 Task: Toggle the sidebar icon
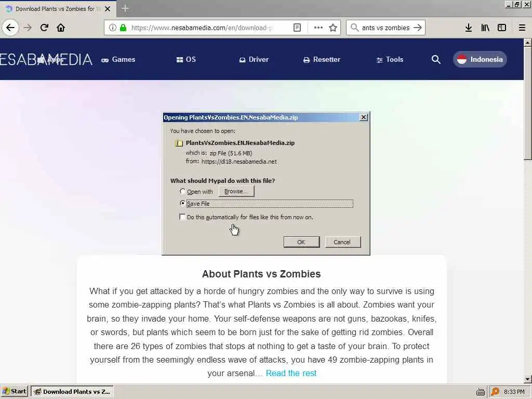[x=502, y=28]
